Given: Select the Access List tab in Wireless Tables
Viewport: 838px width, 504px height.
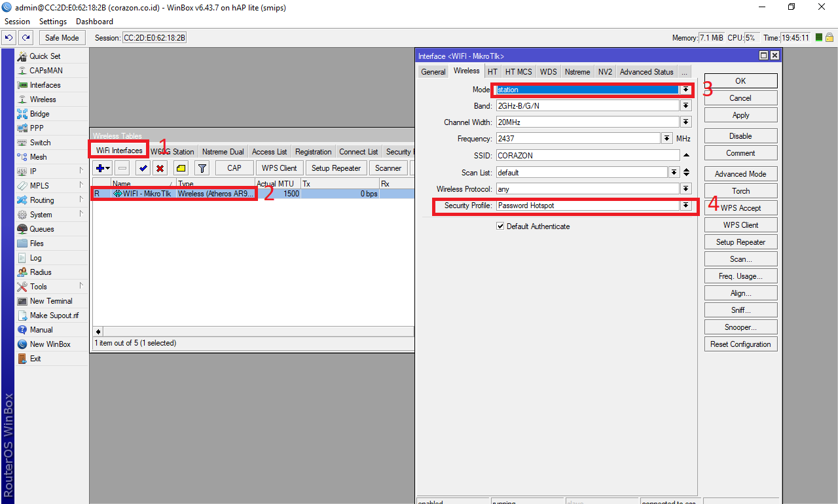Looking at the screenshot, I should [269, 152].
